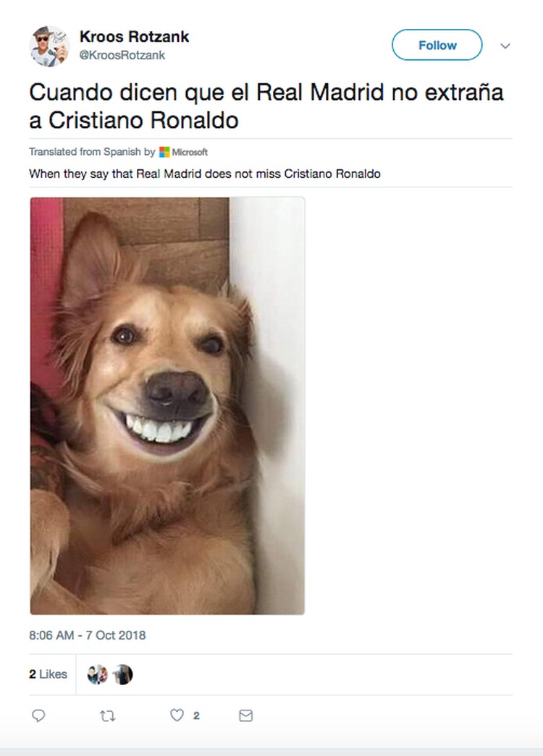The image size is (543, 756).
Task: View first liker's avatar in Likes row
Action: [x=98, y=674]
